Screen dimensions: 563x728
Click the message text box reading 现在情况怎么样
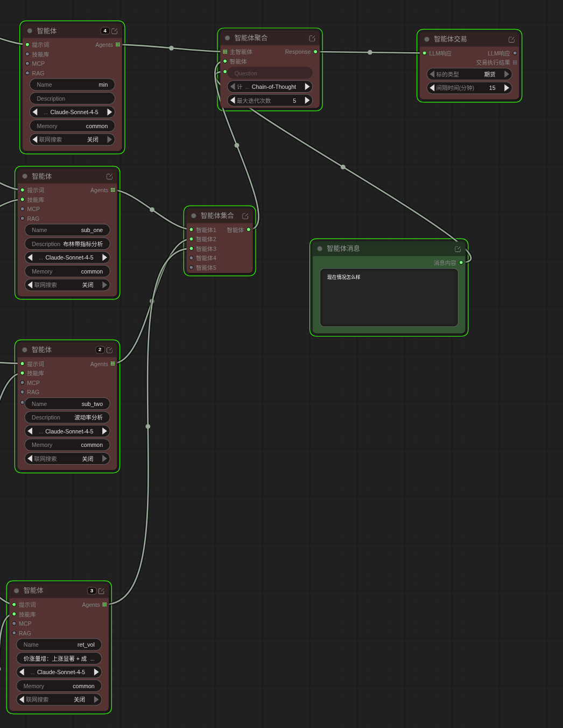point(389,297)
